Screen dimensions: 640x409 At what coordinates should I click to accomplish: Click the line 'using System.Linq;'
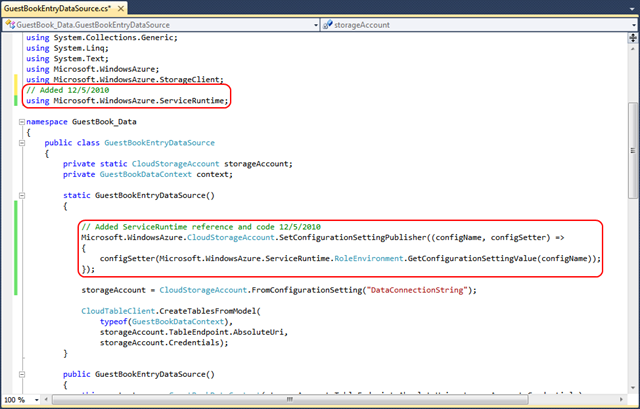point(67,48)
